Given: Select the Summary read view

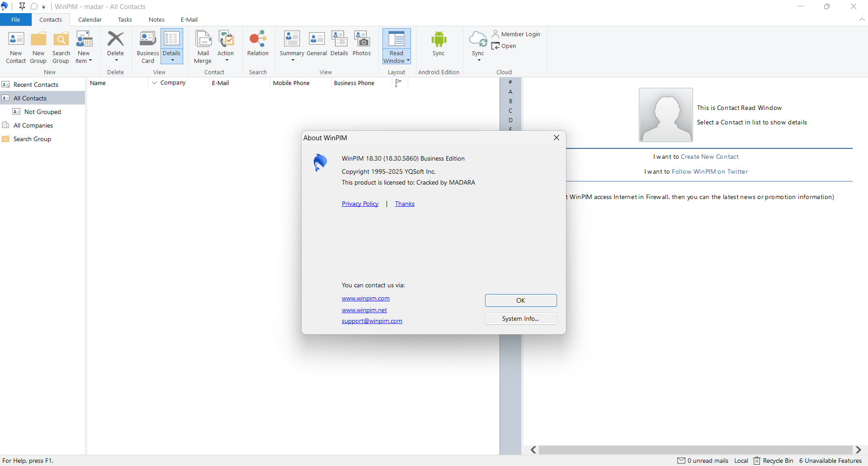Looking at the screenshot, I should 292,47.
